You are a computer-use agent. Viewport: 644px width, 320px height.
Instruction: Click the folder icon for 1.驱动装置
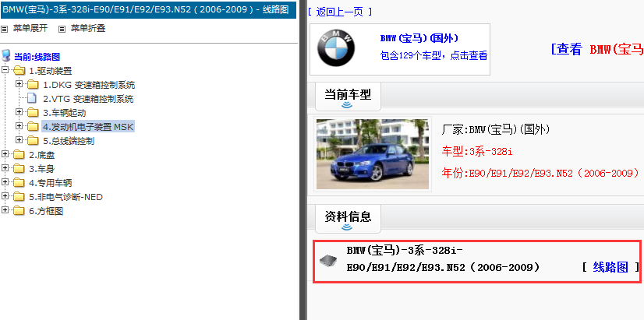coord(19,71)
